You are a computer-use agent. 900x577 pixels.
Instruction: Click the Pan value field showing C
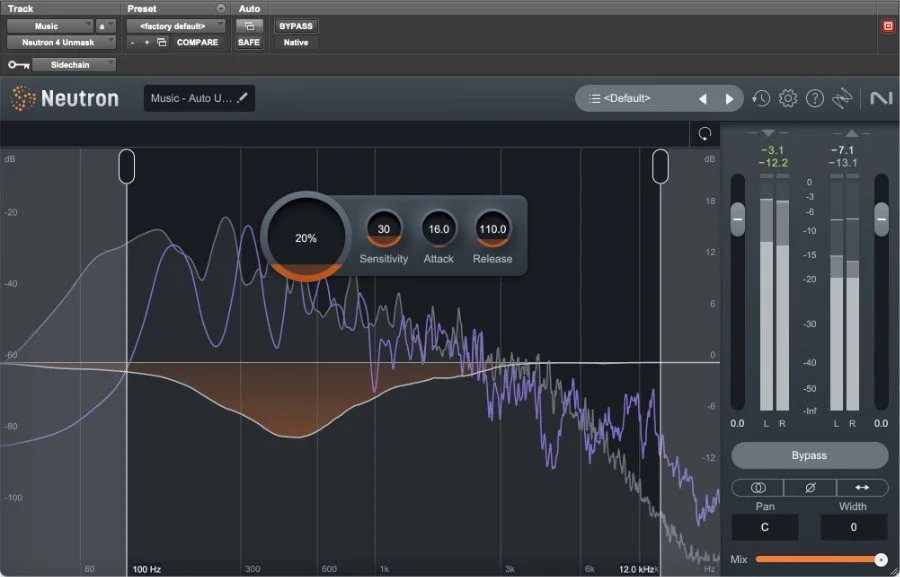[765, 527]
